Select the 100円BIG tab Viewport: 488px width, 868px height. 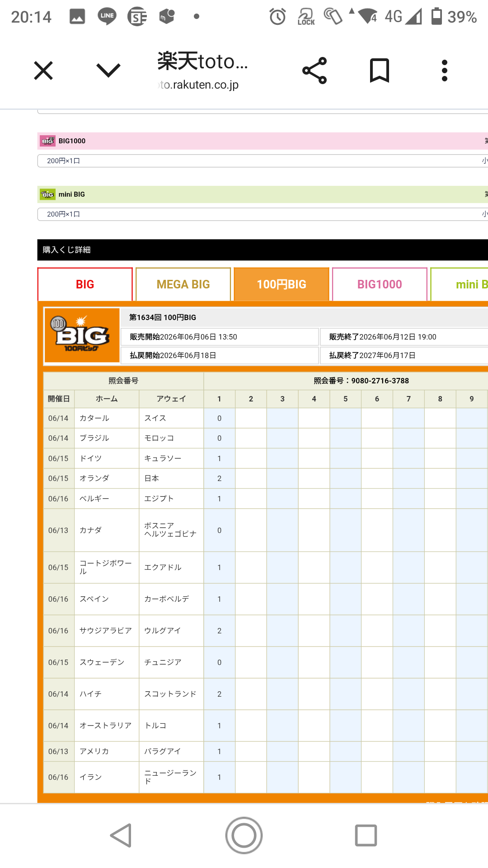pyautogui.click(x=282, y=284)
